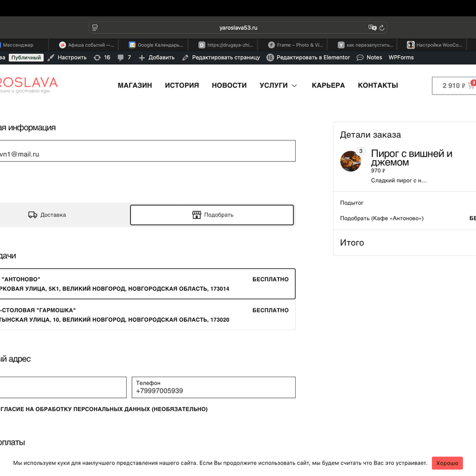476x476 pixels.
Task: Choose the "Антоново" pickup location
Action: (143, 284)
